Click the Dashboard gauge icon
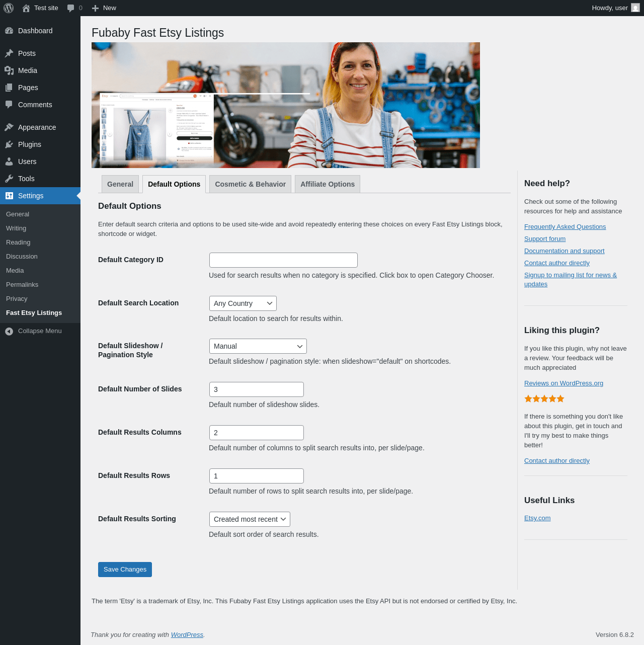The width and height of the screenshot is (644, 645). 9,31
